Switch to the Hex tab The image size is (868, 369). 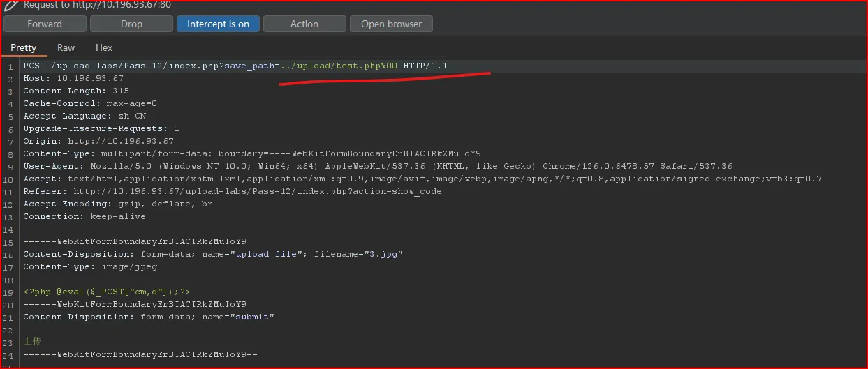104,47
